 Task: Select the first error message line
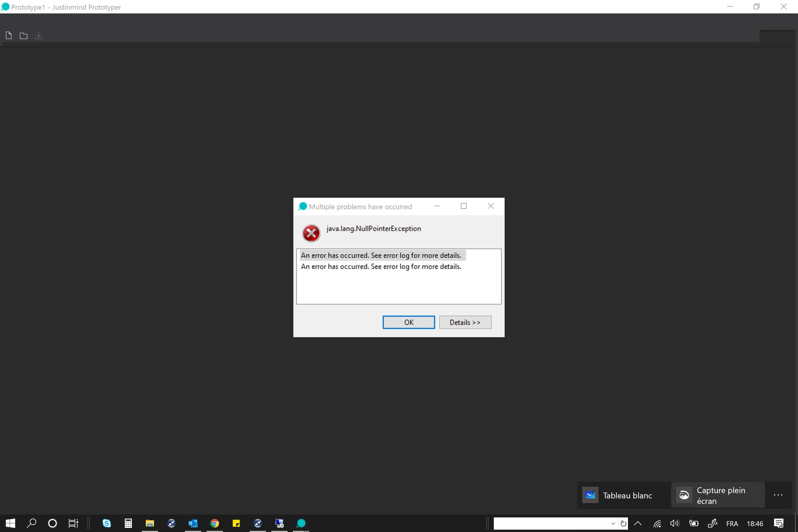[381, 255]
